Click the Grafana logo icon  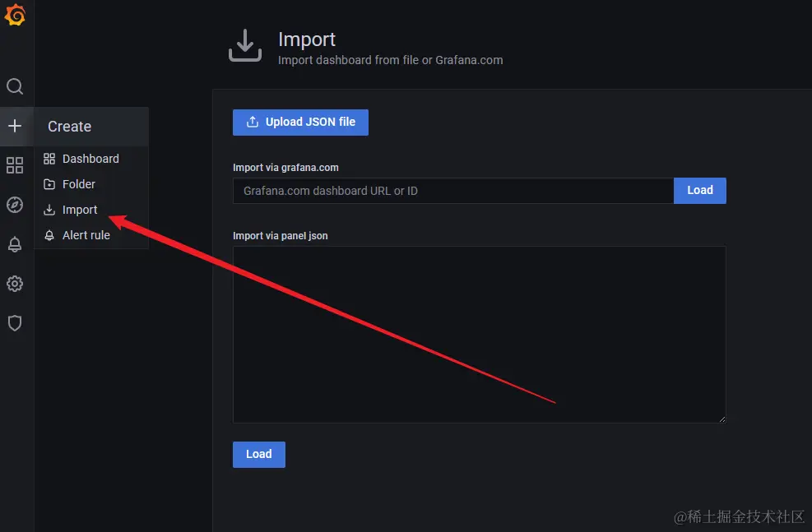pyautogui.click(x=15, y=15)
